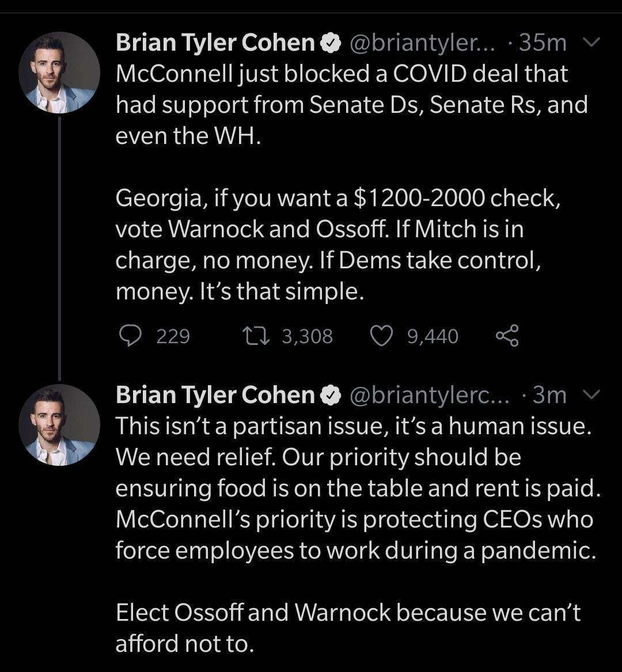Click the reply speech bubble icon
This screenshot has height=672, width=622.
click(x=130, y=336)
